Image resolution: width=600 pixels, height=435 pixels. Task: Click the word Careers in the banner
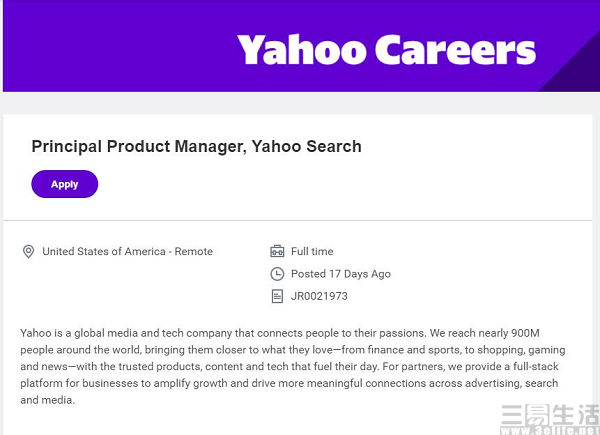point(455,50)
